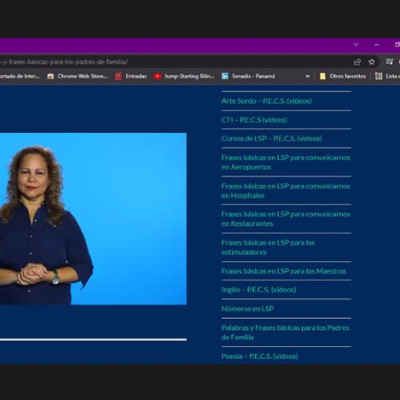400x400 pixels.
Task: Click the share page icon in address bar
Action: point(357,62)
